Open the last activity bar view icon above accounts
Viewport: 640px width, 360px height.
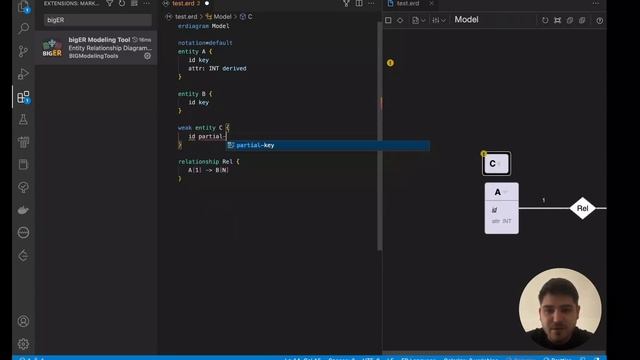23,256
